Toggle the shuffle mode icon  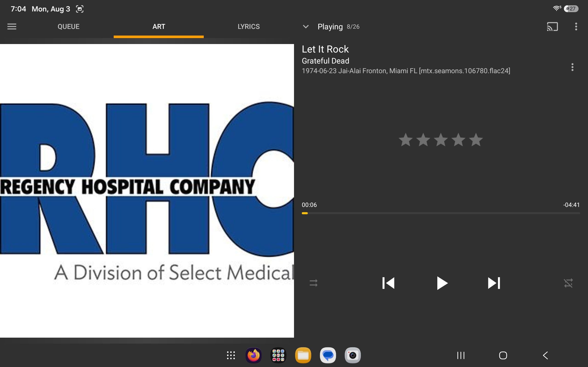click(568, 283)
